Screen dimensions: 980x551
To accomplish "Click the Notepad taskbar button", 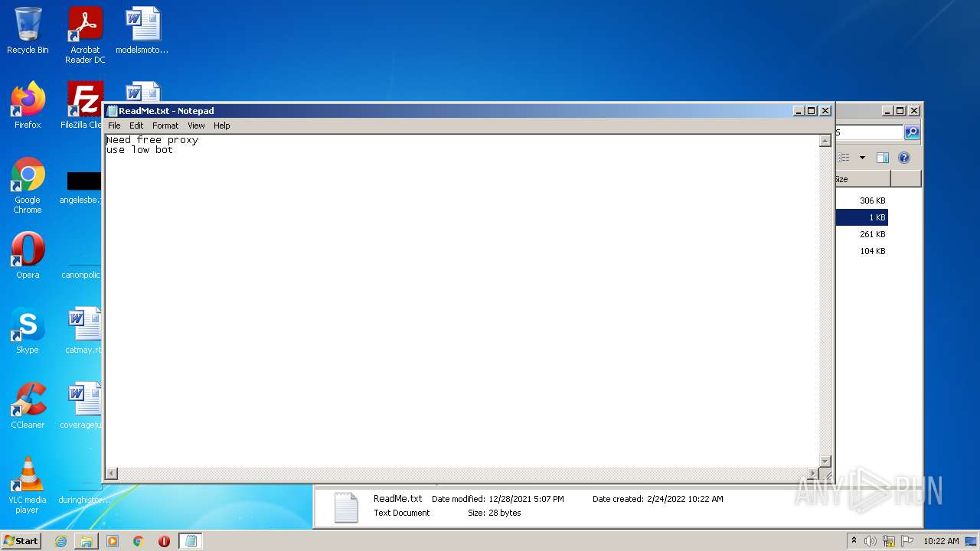I will (191, 541).
